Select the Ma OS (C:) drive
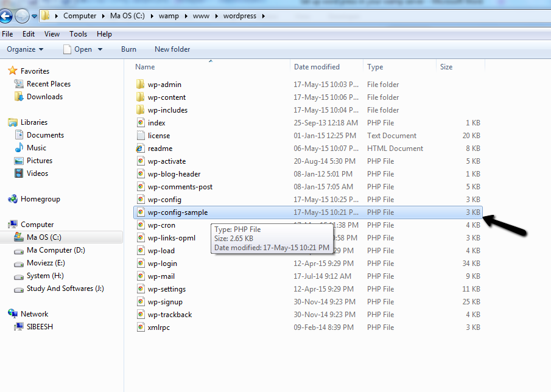Image resolution: width=551 pixels, height=392 pixels. click(44, 237)
